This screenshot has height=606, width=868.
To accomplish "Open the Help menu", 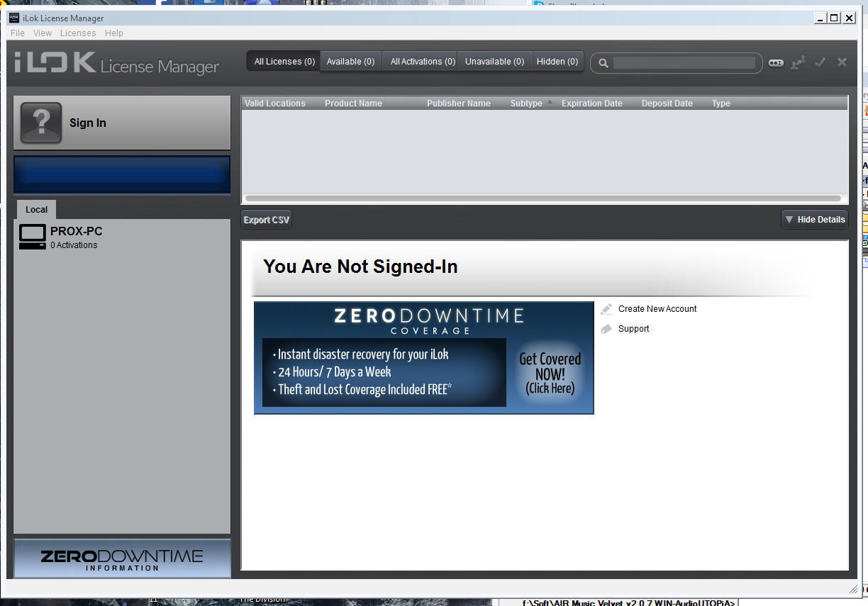I will click(114, 33).
